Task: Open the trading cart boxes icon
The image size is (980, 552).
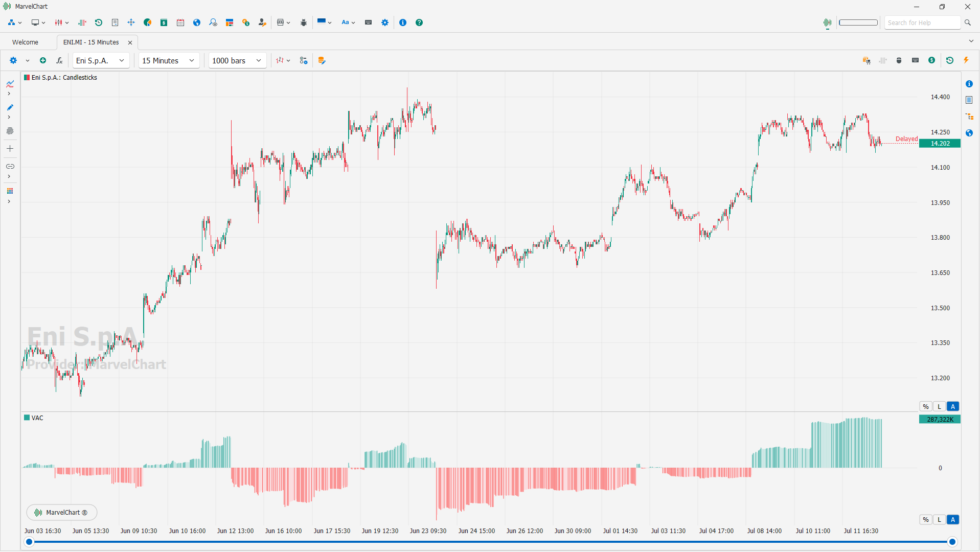Action: [867, 60]
